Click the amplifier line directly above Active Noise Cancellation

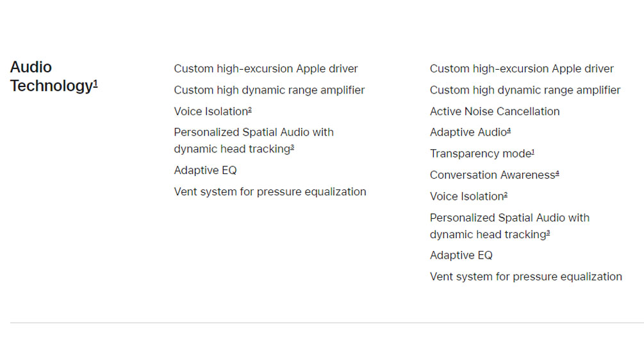pyautogui.click(x=525, y=90)
